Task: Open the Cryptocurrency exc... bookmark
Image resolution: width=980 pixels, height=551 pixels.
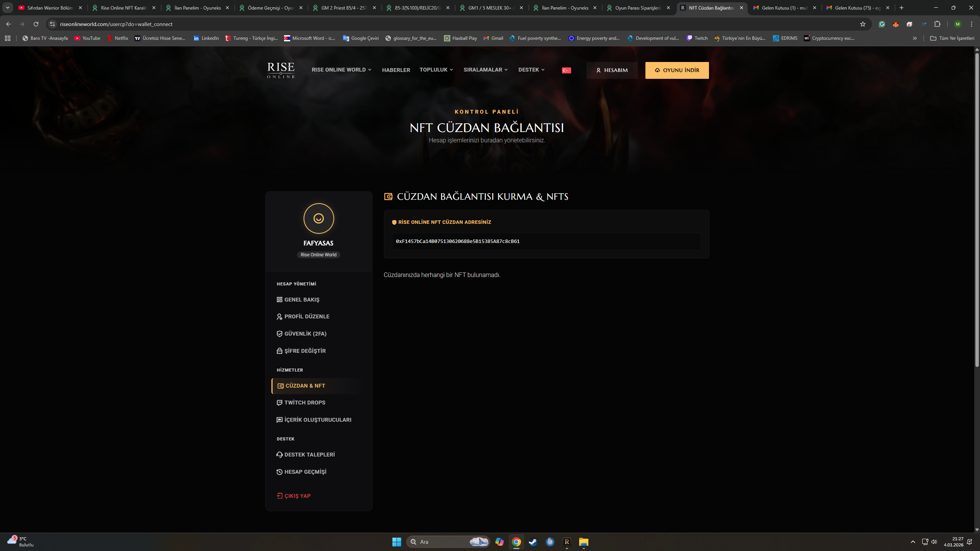Action: click(x=829, y=38)
